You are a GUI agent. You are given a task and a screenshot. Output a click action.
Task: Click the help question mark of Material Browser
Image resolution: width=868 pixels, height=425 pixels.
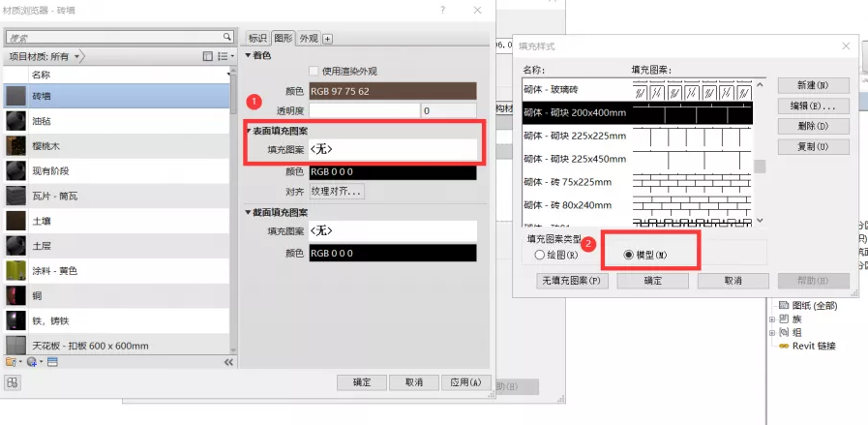point(443,10)
